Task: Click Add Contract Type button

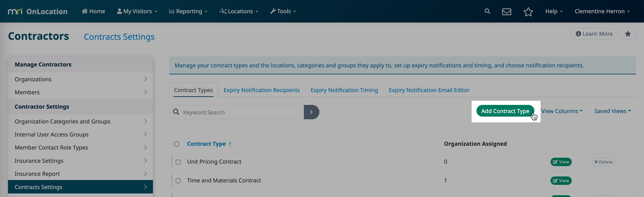Action: [x=505, y=111]
